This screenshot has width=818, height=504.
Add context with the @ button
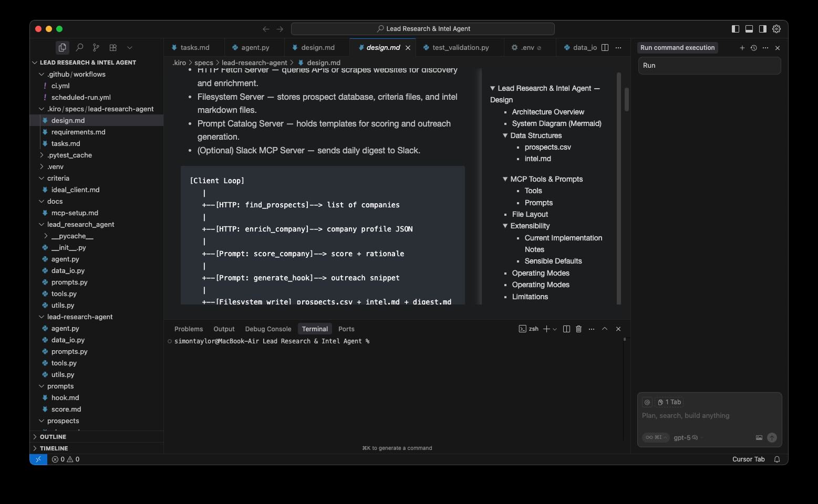coord(647,402)
